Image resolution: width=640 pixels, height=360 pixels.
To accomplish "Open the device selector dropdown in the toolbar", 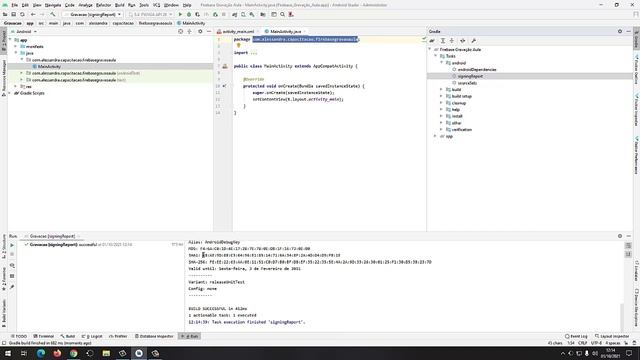I will click(x=151, y=14).
